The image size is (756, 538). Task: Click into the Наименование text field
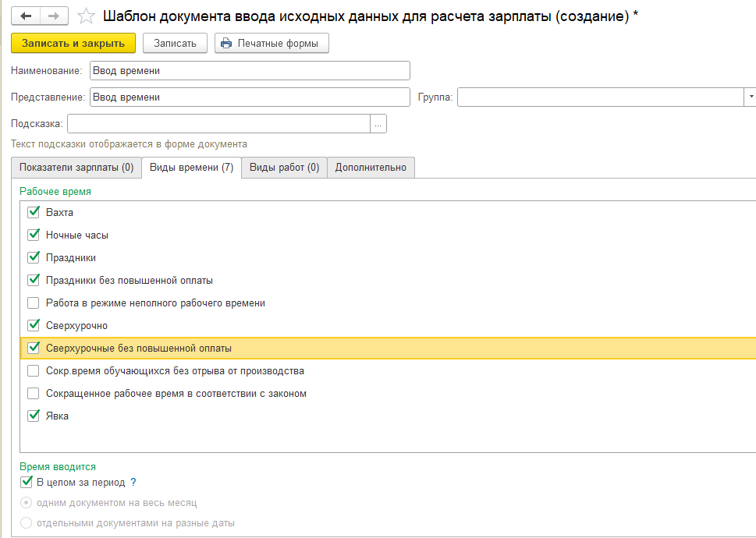point(250,71)
